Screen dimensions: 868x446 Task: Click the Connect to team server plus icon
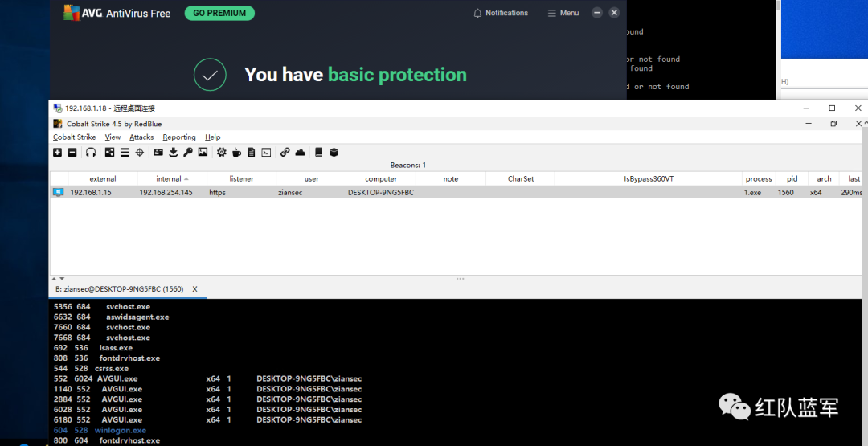58,152
